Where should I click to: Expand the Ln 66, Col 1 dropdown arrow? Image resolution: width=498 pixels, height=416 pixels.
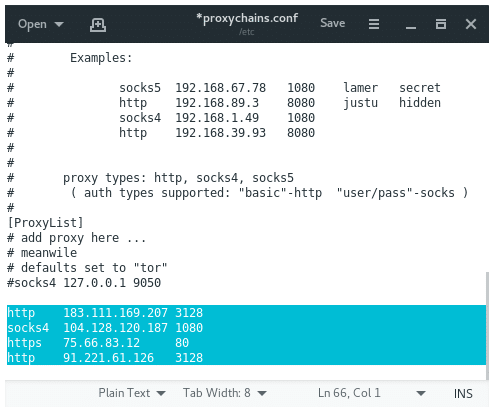pyautogui.click(x=421, y=393)
